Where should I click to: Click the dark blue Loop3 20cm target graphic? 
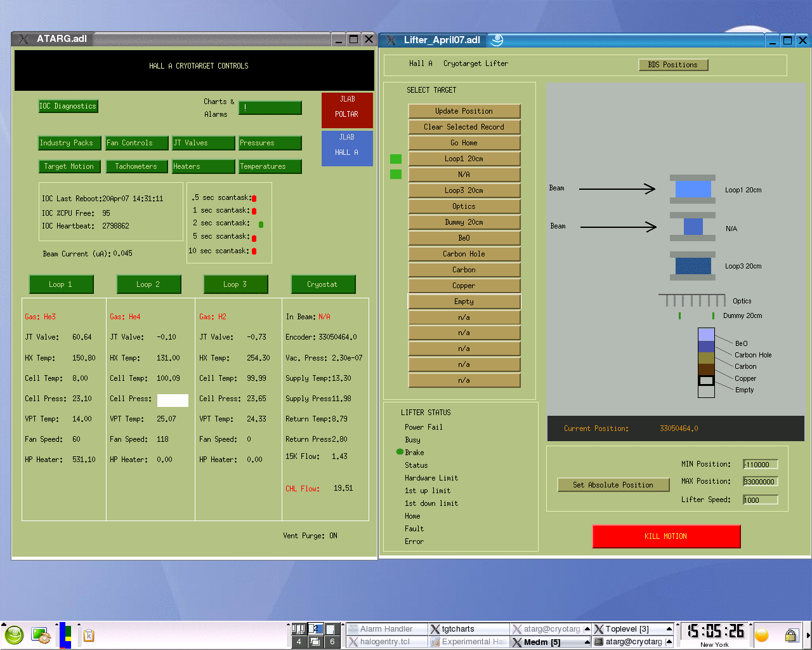point(693,265)
